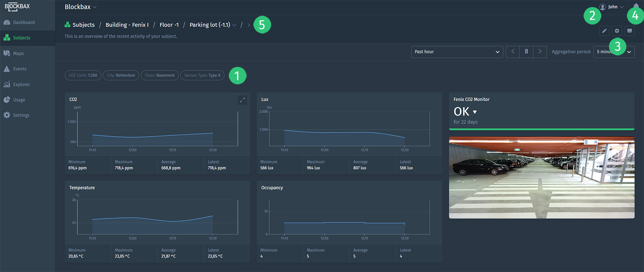The height and width of the screenshot is (272, 644).
Task: Go to previous time period
Action: 512,52
